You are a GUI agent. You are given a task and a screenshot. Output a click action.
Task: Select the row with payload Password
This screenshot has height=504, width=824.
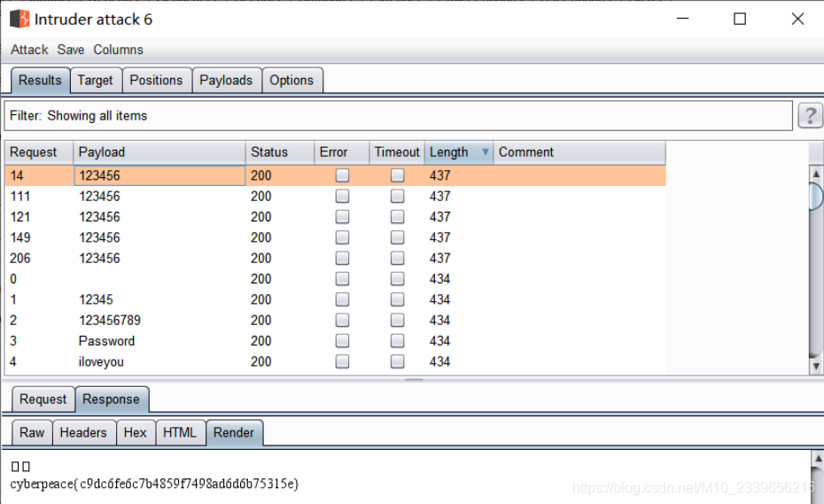[335, 340]
